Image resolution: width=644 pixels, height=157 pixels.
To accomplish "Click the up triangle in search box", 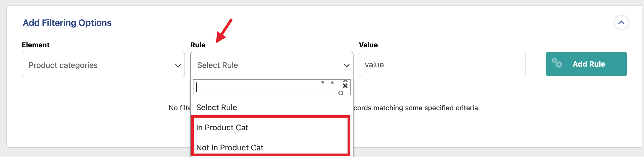I will (332, 82).
